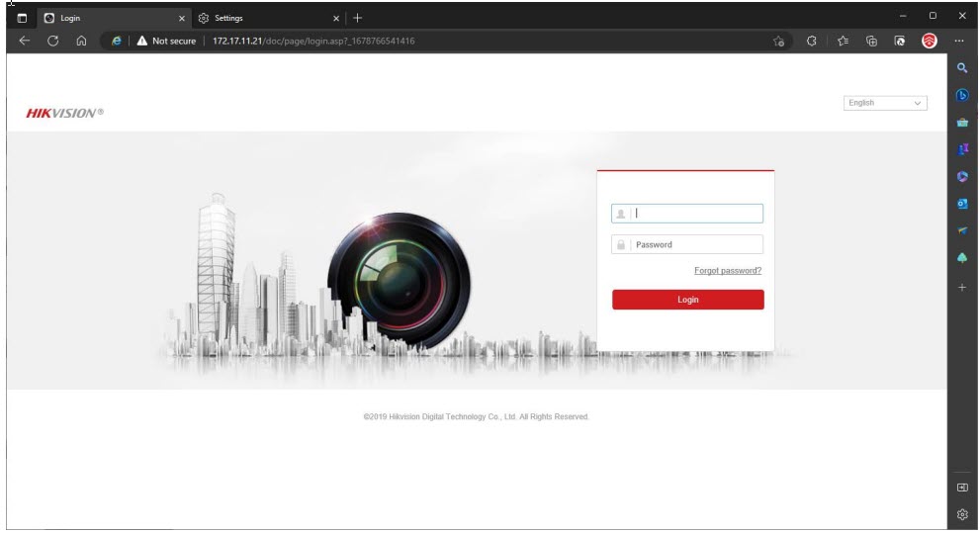Open the Collections icon in toolbar
The width and height of the screenshot is (980, 533).
(873, 42)
